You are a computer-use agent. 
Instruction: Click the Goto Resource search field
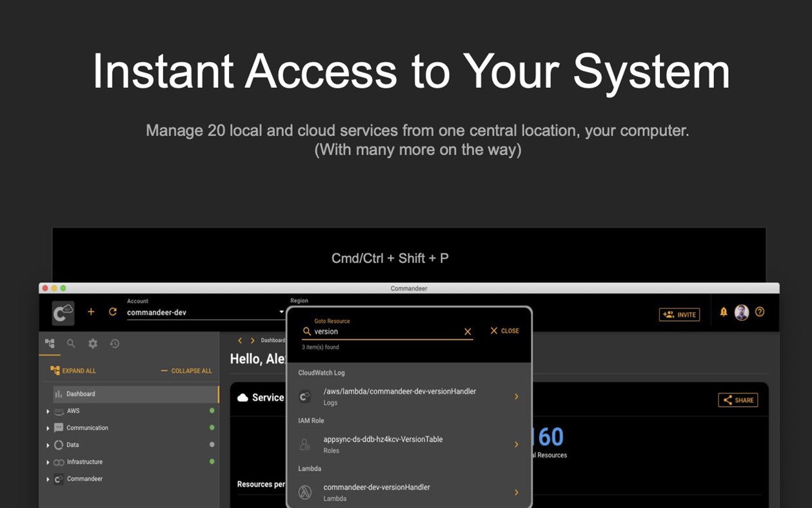[387, 331]
